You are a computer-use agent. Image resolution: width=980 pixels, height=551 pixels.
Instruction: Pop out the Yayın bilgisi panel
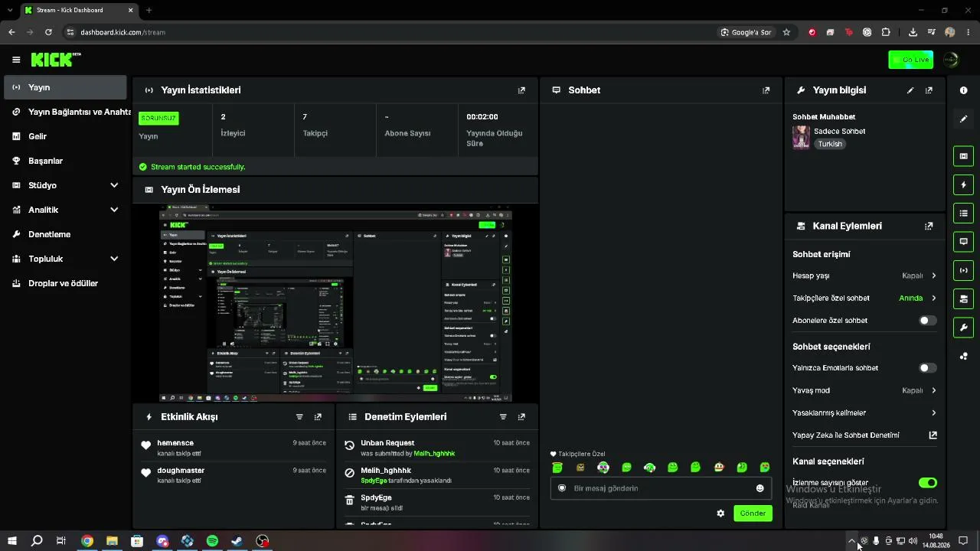(929, 90)
